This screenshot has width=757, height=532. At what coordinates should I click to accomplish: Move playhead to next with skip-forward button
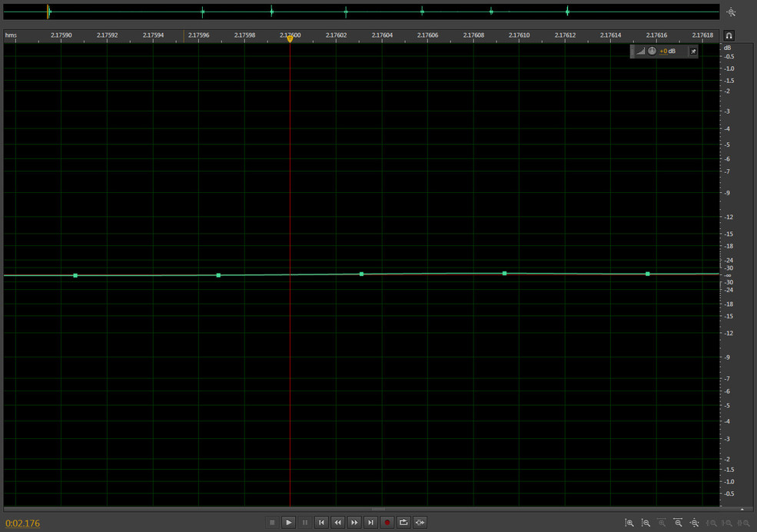pyautogui.click(x=370, y=522)
